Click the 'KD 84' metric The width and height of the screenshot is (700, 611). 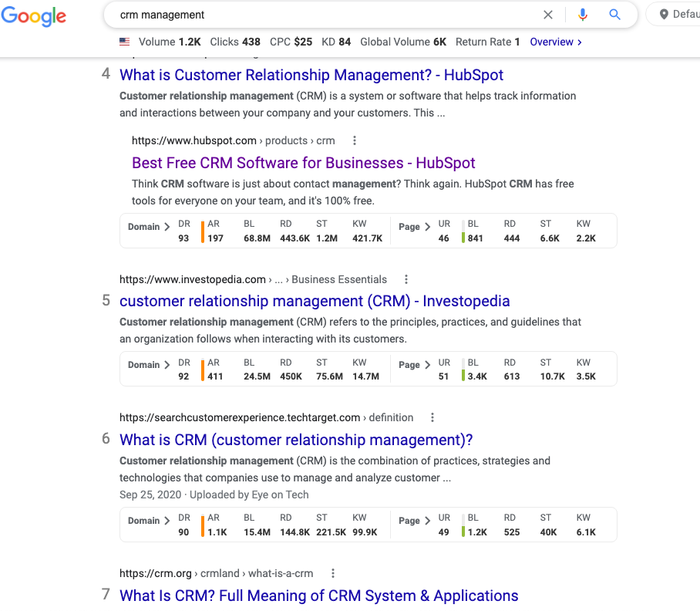tap(336, 42)
